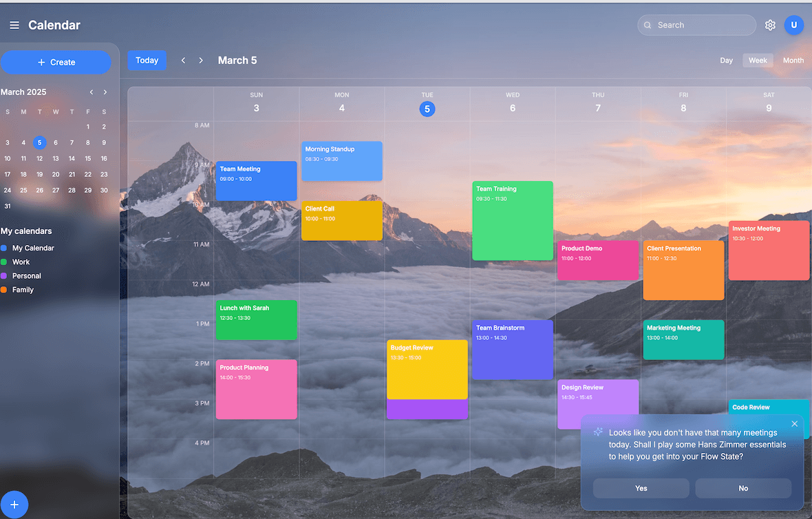Click the round plus button at bottom left
The height and width of the screenshot is (519, 812).
pos(14,505)
